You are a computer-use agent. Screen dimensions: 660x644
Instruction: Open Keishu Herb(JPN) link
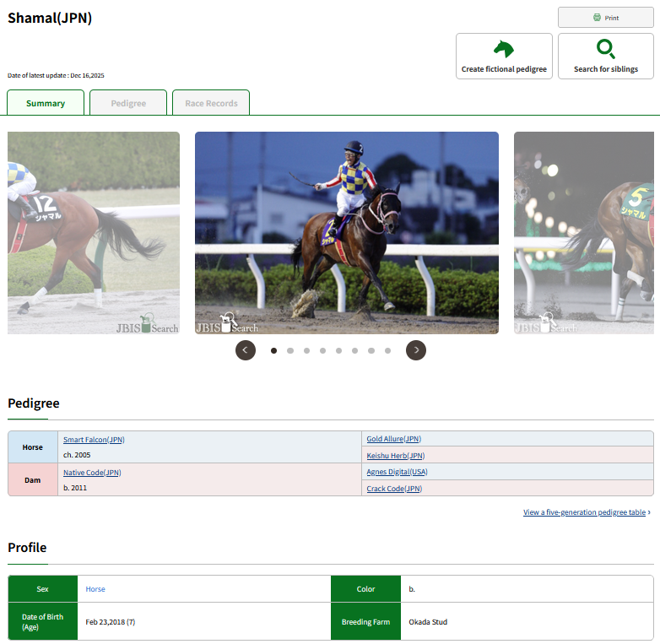pos(396,456)
